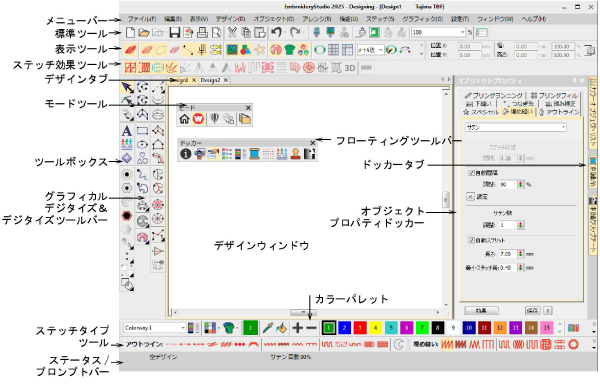
Task: Close the Docker floating toolbar
Action: pyautogui.click(x=313, y=143)
